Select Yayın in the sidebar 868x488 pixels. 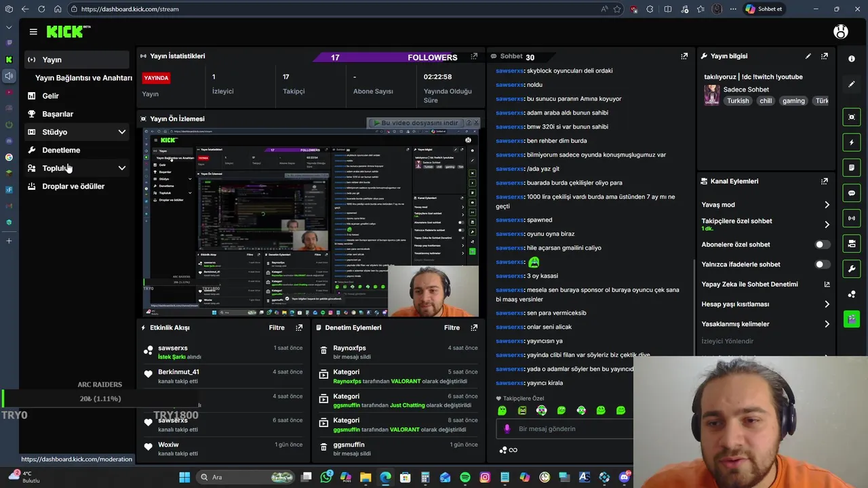point(77,60)
